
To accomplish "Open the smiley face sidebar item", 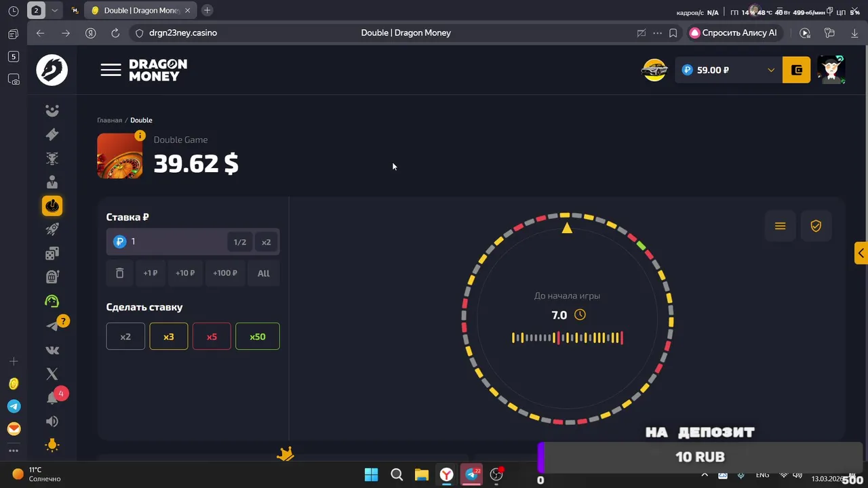I will [x=52, y=110].
